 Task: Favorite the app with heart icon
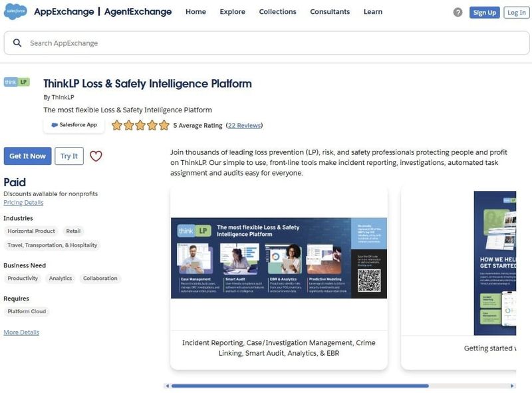click(x=96, y=156)
